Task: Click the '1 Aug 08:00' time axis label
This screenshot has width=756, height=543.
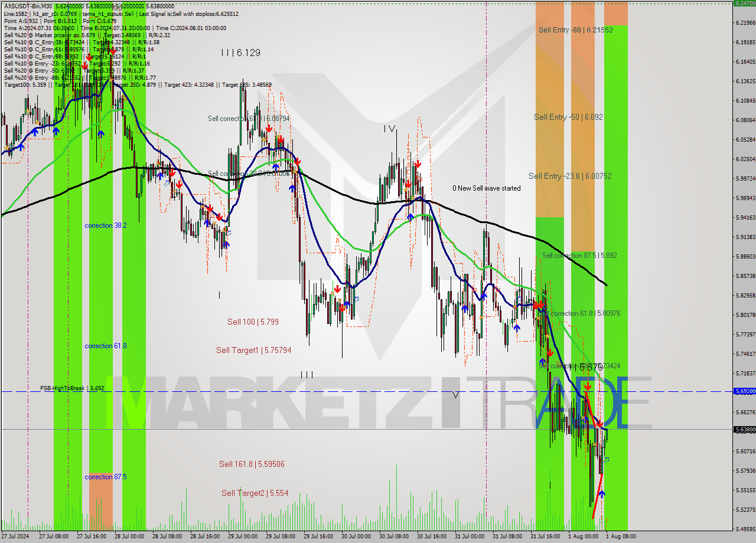Action: pyautogui.click(x=620, y=537)
